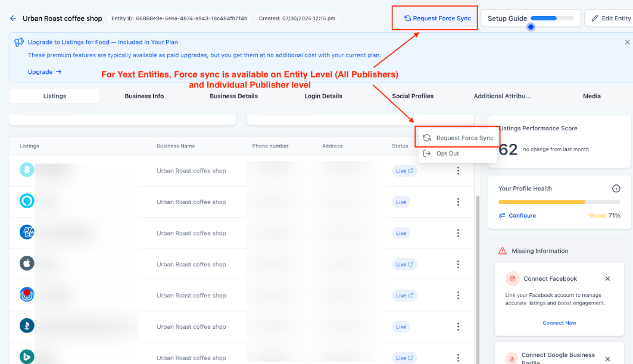This screenshot has height=364, width=633.
Task: Click the Alexa listing icon
Action: point(27,202)
